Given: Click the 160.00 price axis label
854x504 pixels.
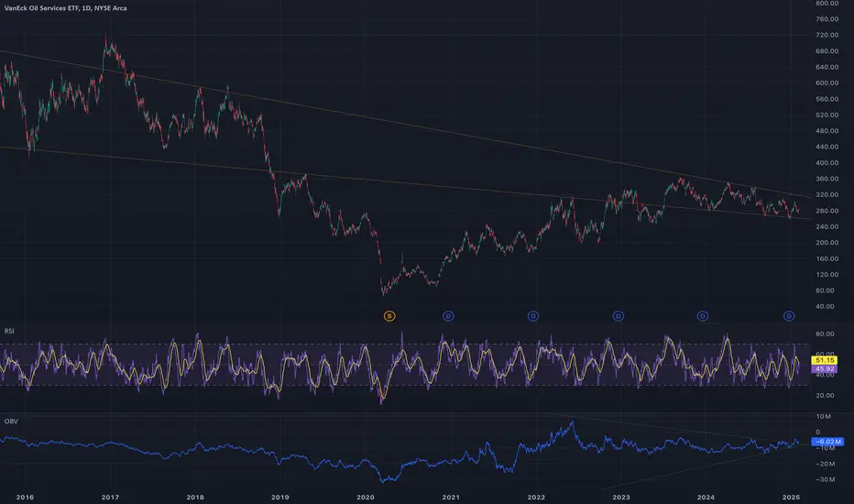Looking at the screenshot, I should [827, 258].
